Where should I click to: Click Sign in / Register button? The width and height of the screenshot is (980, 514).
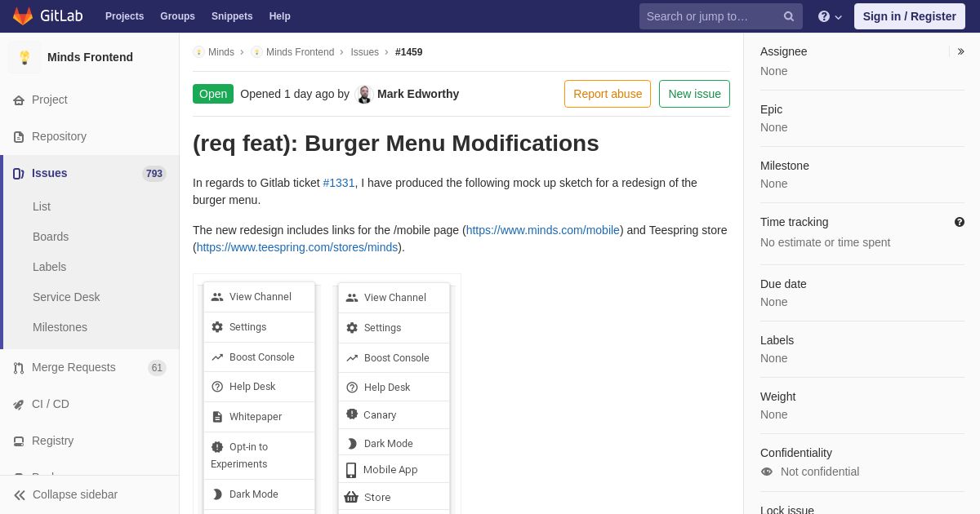tap(910, 16)
